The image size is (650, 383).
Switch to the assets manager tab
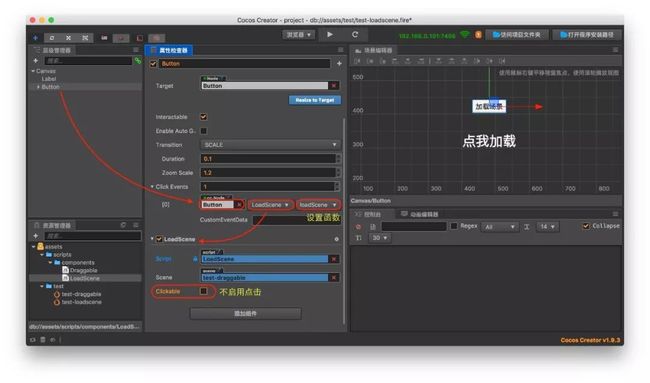53,225
